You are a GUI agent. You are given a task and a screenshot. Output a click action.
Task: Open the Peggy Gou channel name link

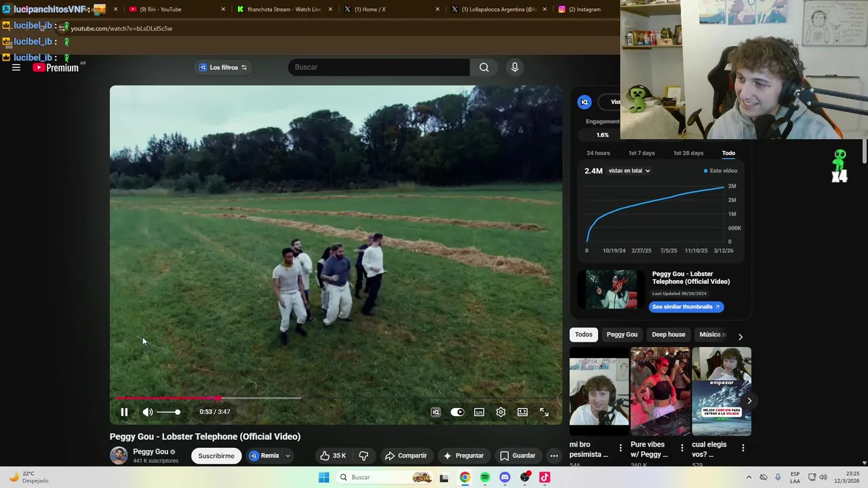pos(151,451)
